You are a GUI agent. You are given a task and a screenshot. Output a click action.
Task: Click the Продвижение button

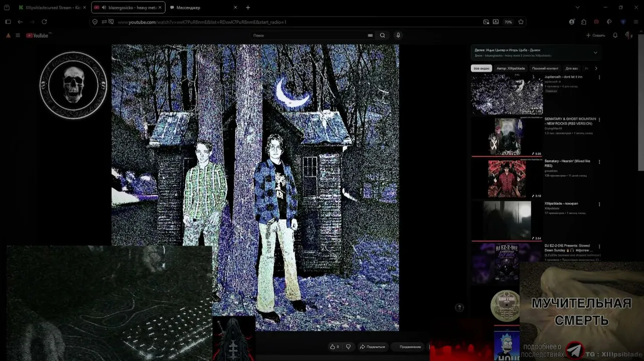click(x=410, y=347)
